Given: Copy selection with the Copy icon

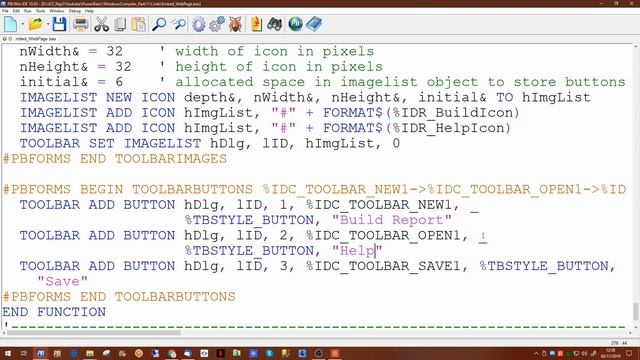Looking at the screenshot, I should [120, 24].
